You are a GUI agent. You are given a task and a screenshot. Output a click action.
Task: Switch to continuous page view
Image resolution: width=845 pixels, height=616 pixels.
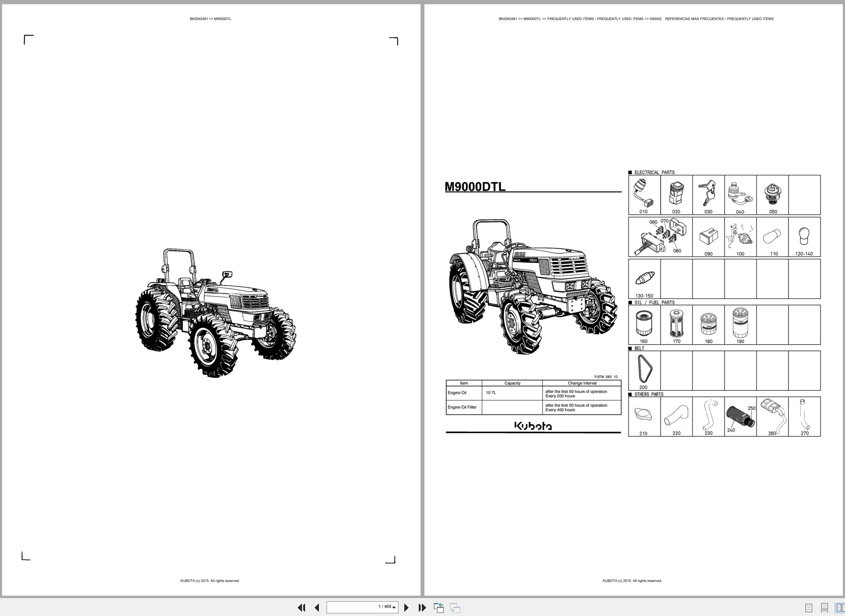[x=825, y=608]
